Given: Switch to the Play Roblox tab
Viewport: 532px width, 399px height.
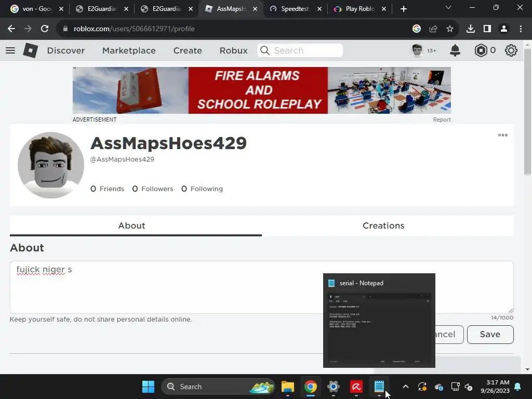Looking at the screenshot, I should click(x=360, y=9).
